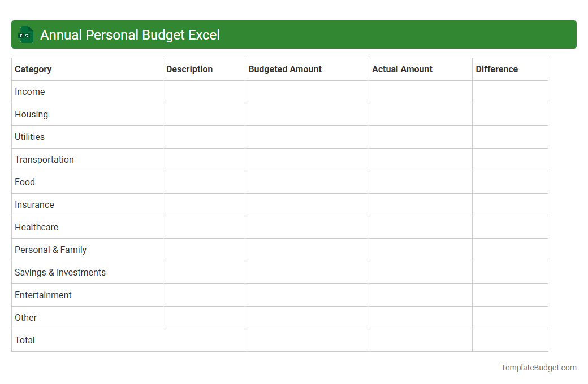Click the Housing row label
This screenshot has height=384, width=588.
[x=31, y=114]
